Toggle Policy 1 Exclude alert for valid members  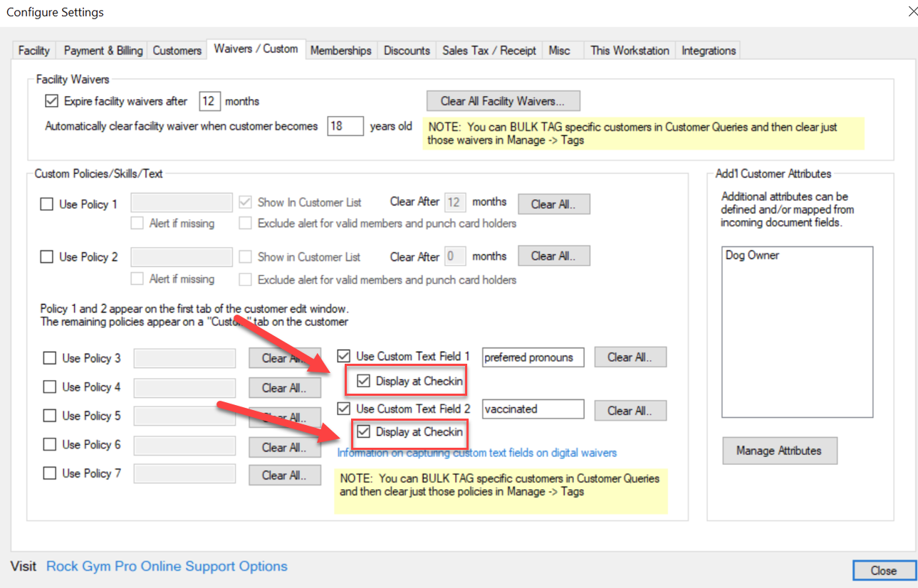pyautogui.click(x=245, y=224)
